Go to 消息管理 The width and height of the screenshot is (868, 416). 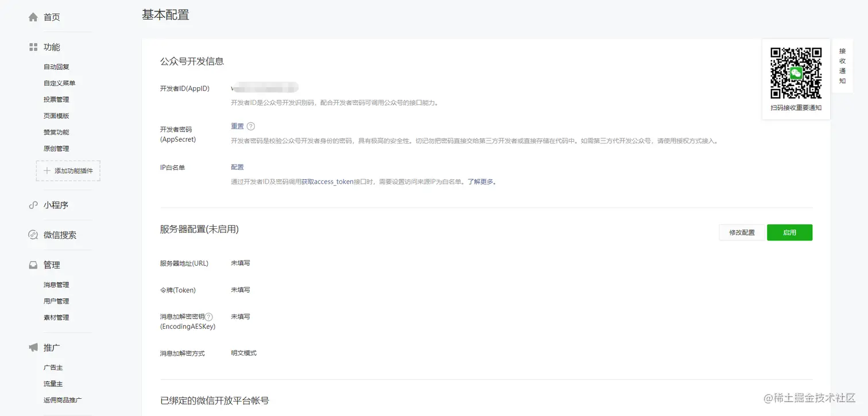[x=56, y=285]
